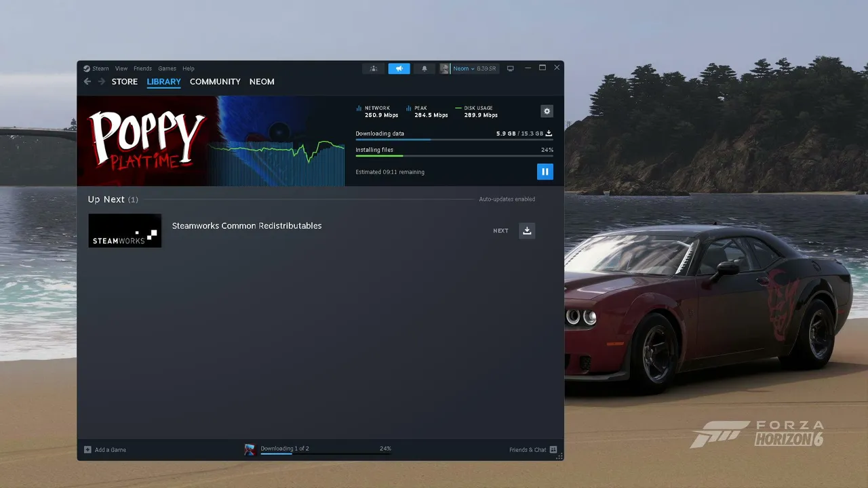868x488 pixels.
Task: Click the Auto-updates enabled text
Action: [507, 199]
